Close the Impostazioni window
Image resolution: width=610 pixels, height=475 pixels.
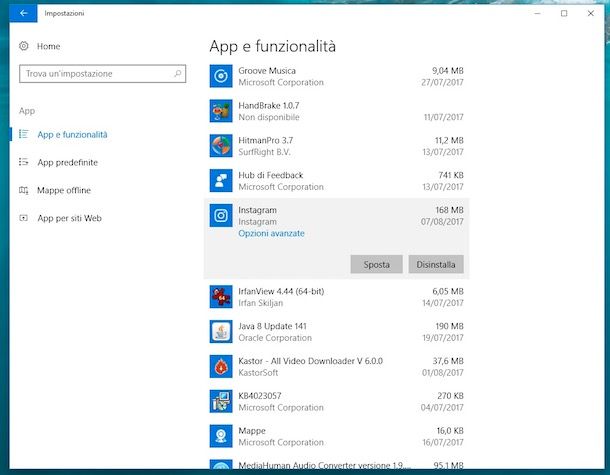(591, 13)
